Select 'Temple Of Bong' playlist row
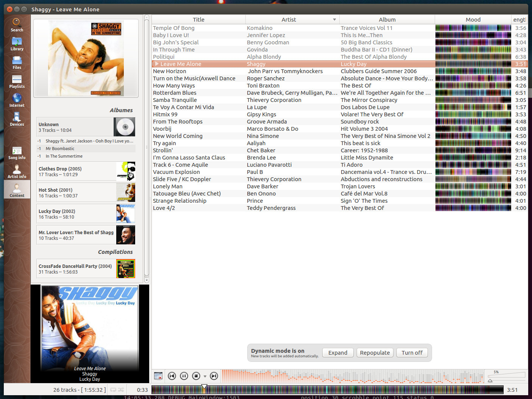 (x=340, y=28)
